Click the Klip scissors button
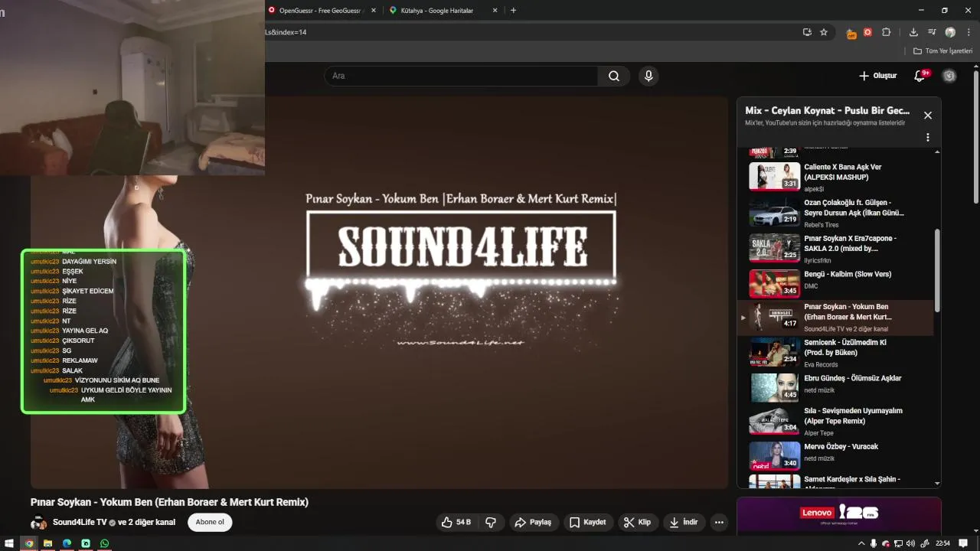The height and width of the screenshot is (551, 980). [x=637, y=522]
